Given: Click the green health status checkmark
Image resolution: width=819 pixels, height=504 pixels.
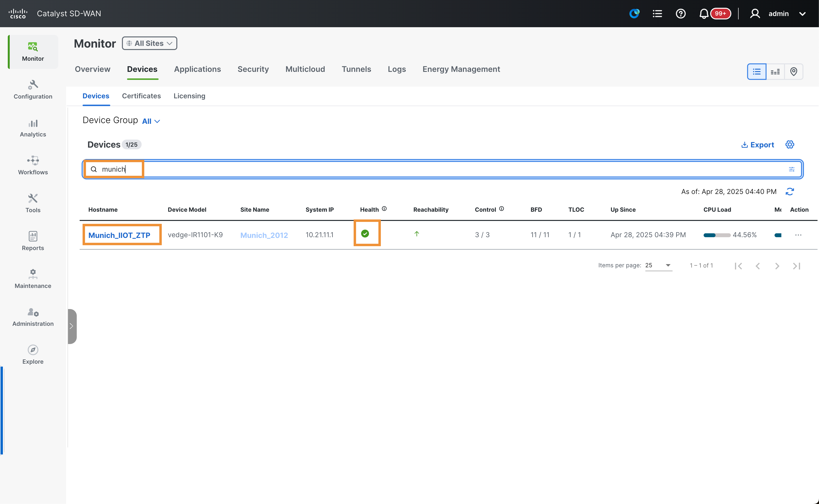Looking at the screenshot, I should (365, 234).
